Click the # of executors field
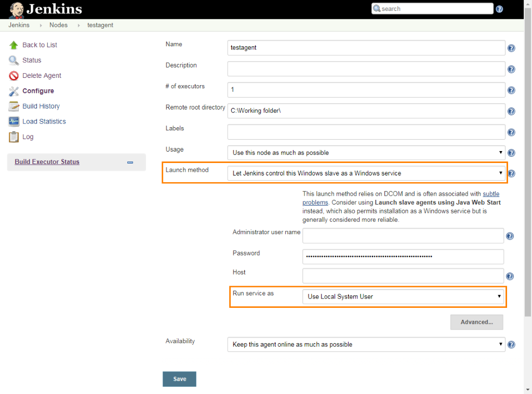532x394 pixels. point(366,90)
